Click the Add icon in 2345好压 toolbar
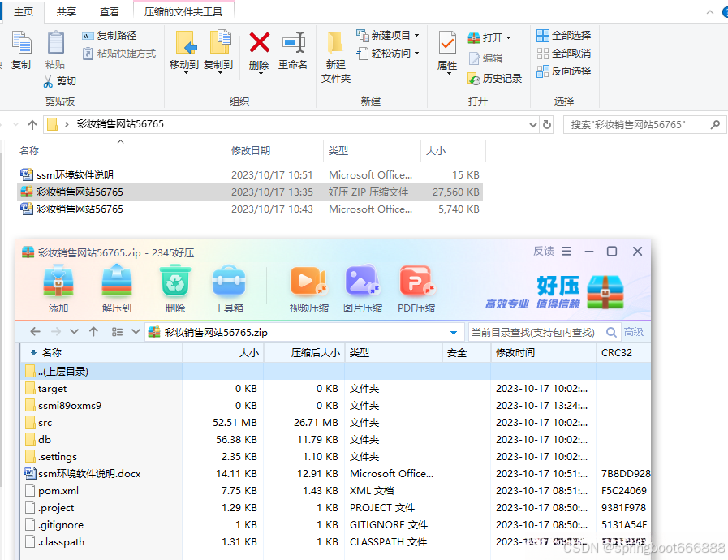 58,281
